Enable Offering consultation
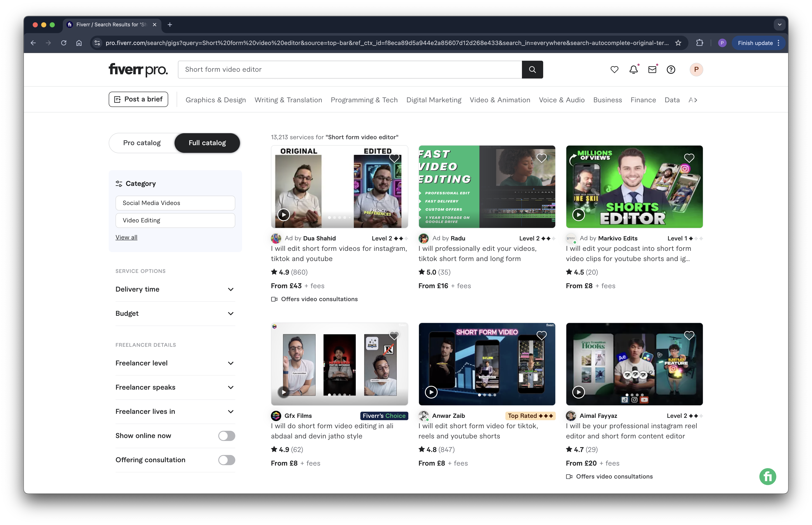Screen dimensions: 812x525 226,460
